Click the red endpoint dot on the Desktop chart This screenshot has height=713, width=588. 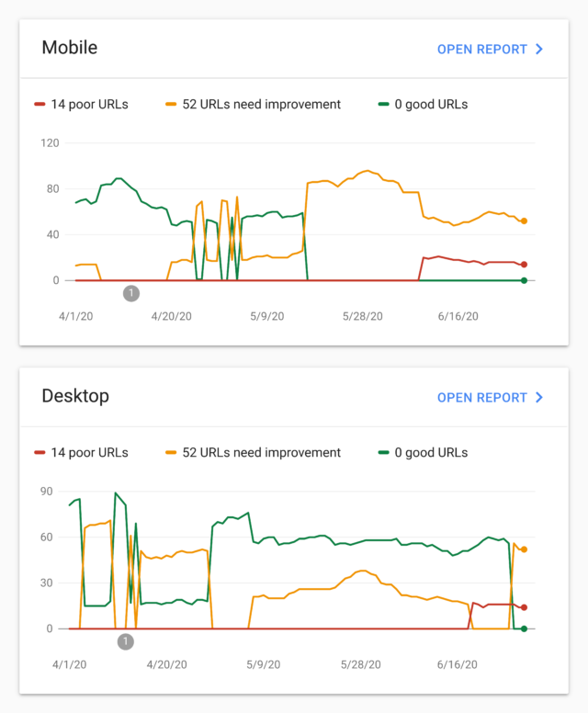coord(524,607)
